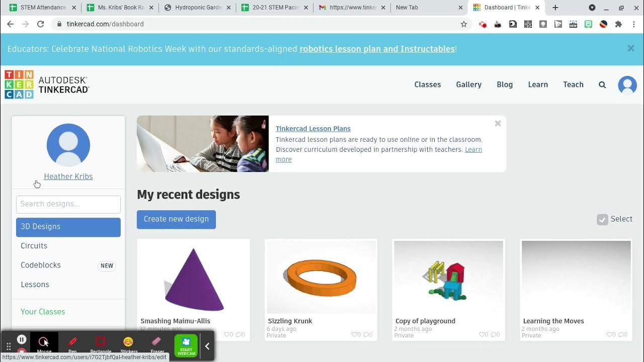Bookmark this page with the star icon
The height and width of the screenshot is (362, 644).
click(464, 24)
